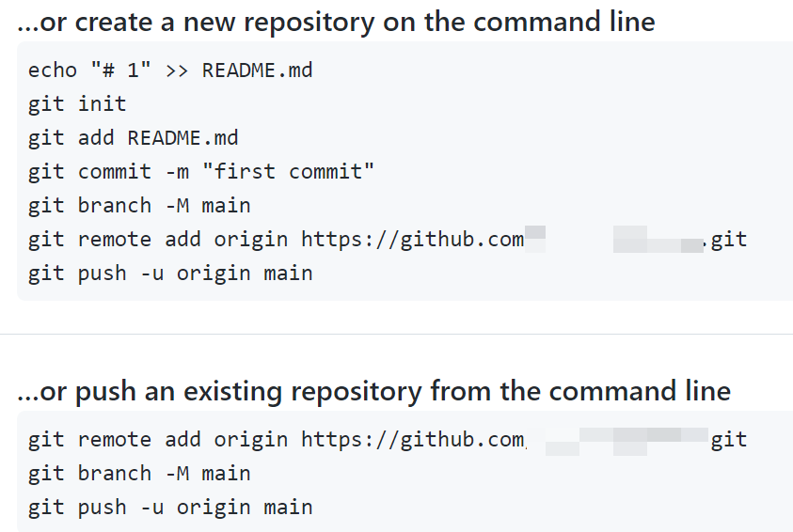
Task: Click "git remote add origin" in the create-repository block
Action: click(x=158, y=239)
